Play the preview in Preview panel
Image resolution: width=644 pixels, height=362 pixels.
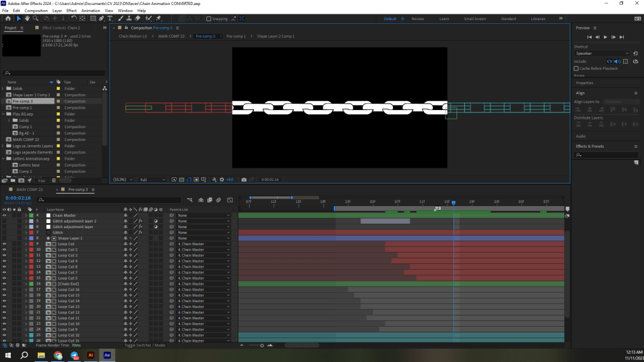coord(605,37)
